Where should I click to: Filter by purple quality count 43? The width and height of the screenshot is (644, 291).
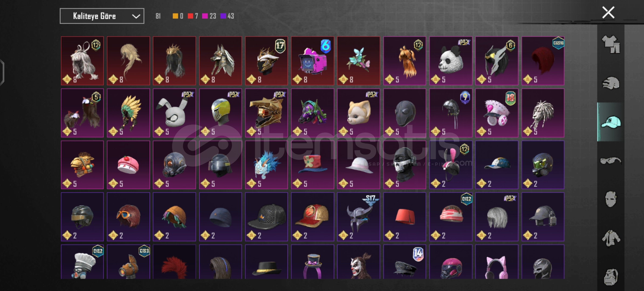click(227, 16)
